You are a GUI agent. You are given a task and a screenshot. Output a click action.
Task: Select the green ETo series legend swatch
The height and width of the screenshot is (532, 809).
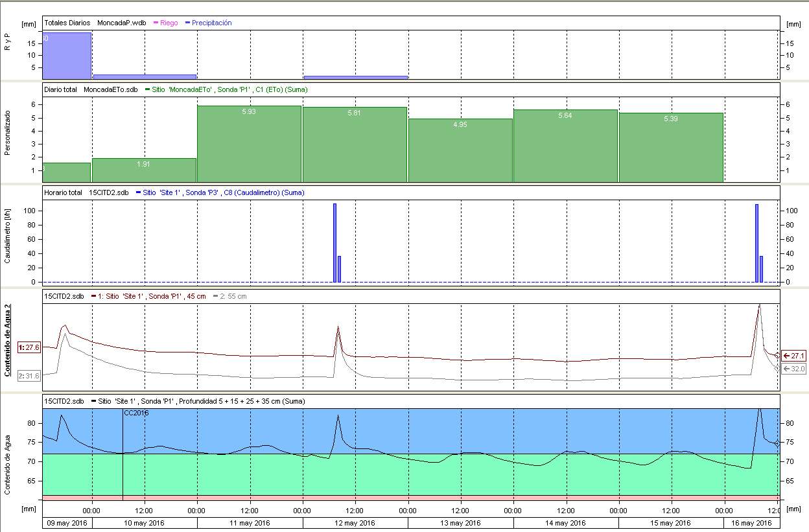148,89
